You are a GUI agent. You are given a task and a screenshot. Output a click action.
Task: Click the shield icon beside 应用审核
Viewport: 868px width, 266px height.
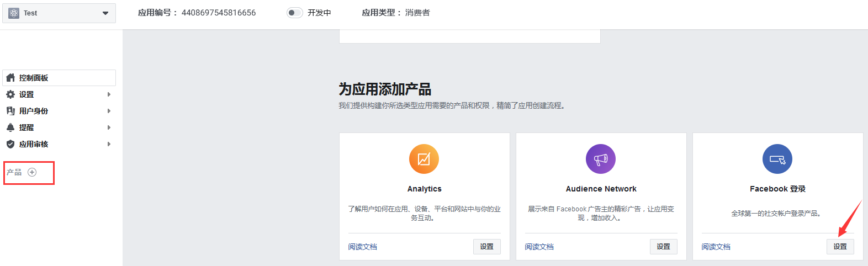coord(10,144)
